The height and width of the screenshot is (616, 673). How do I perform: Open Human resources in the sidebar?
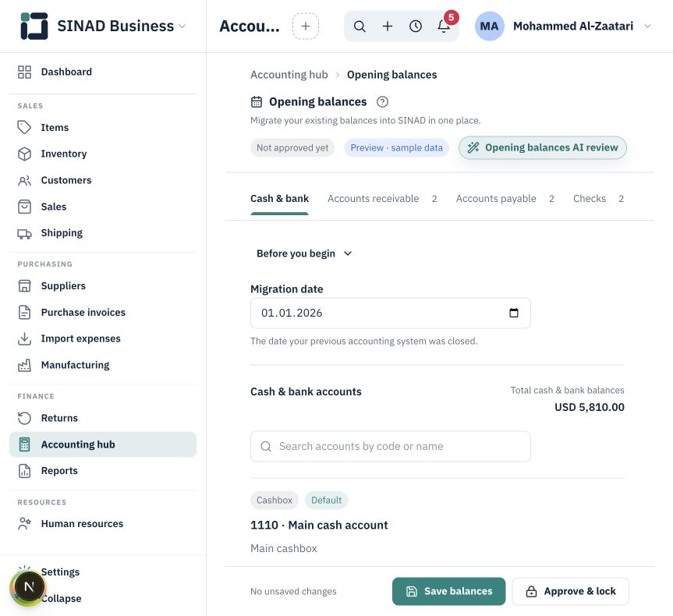[x=103, y=524]
